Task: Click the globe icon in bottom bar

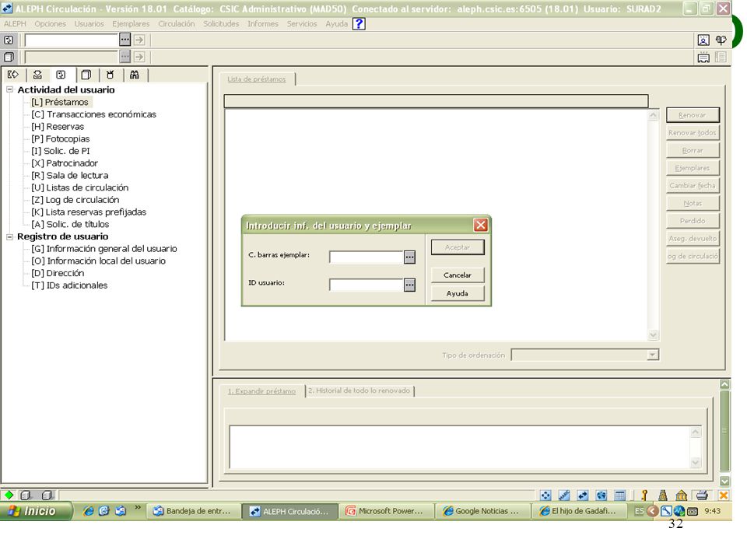Action: [601, 495]
